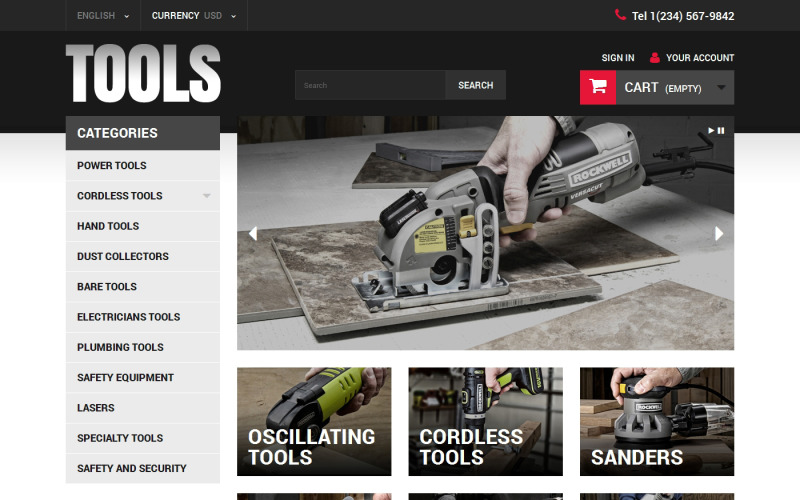Open the Currency USD dropdown
Screen dimensions: 800x500
point(194,16)
